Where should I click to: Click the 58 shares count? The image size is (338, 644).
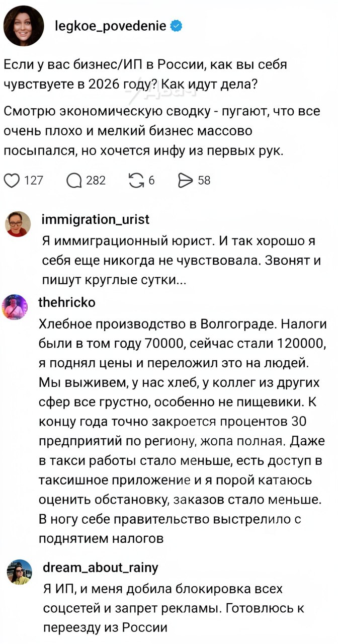tap(204, 180)
